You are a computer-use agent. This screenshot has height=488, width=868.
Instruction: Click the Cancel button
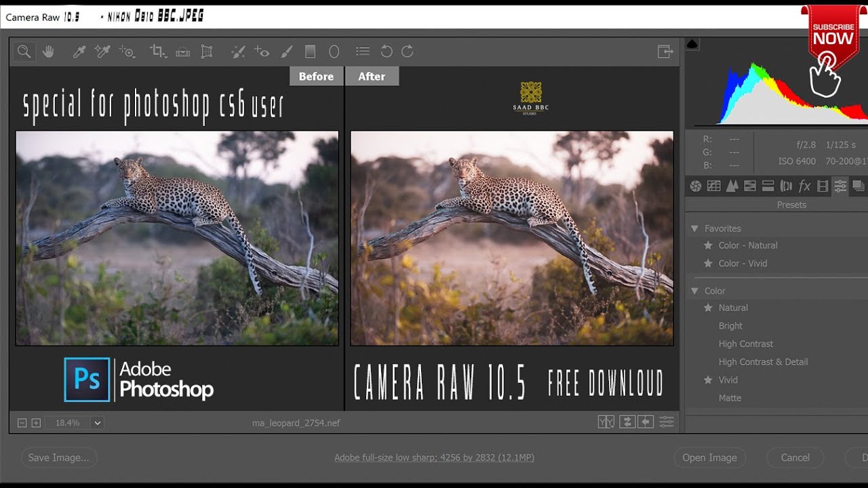coord(795,457)
